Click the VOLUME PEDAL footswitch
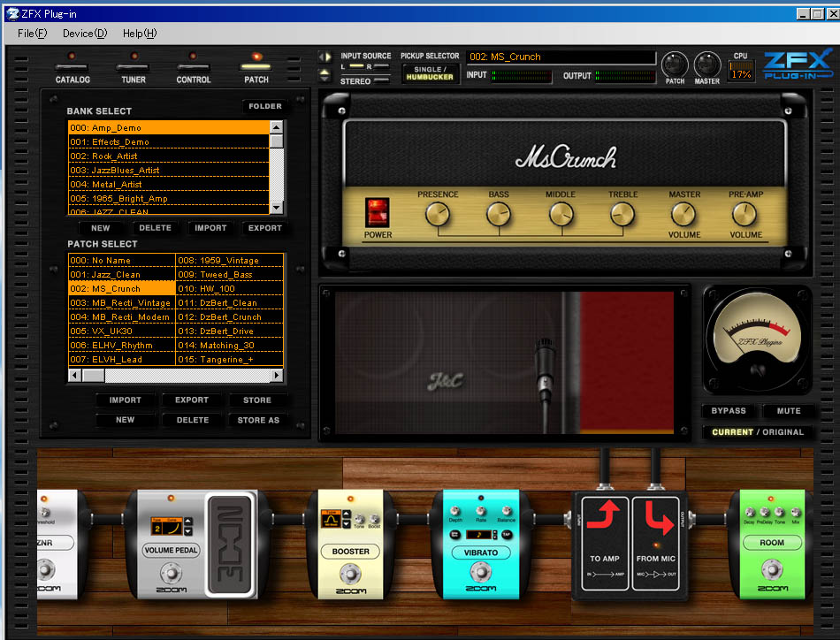 coord(171,573)
